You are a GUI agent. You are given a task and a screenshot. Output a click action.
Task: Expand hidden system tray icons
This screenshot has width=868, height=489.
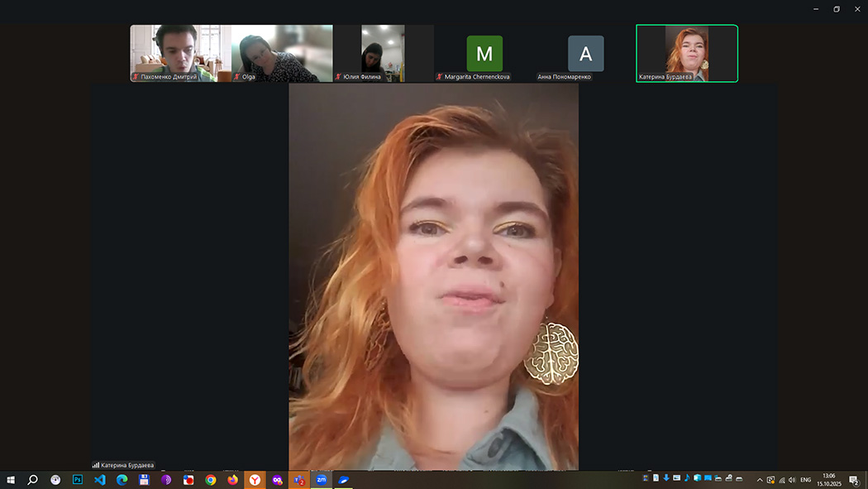(760, 480)
